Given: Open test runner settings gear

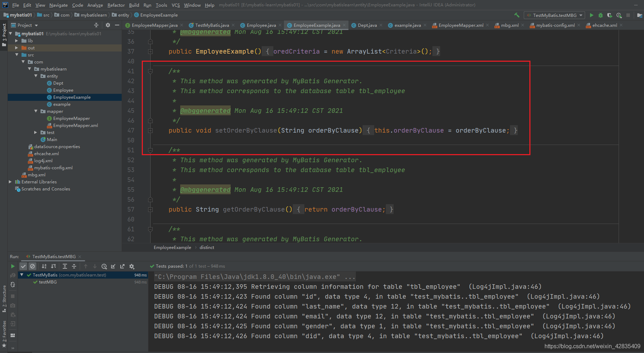Looking at the screenshot, I should coord(132,266).
